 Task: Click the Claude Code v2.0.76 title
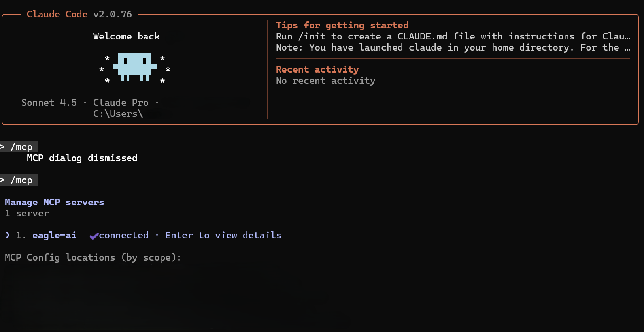(x=79, y=14)
